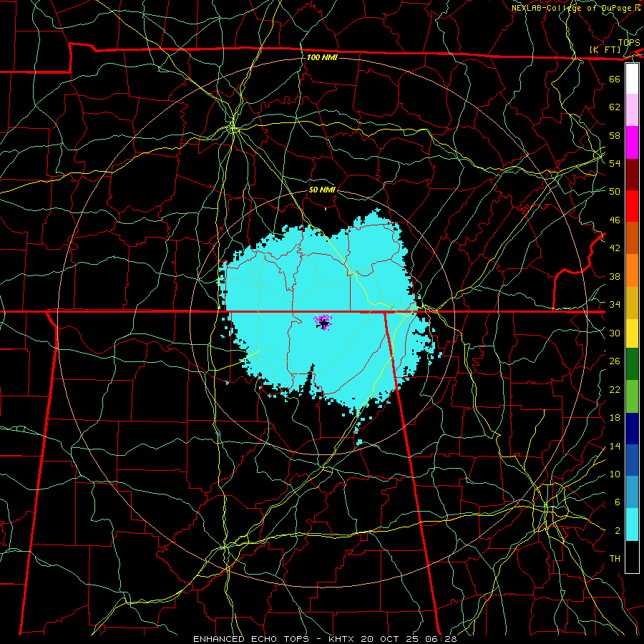Click the '100 NMI' range ring label
This screenshot has height=644, width=644.
pyautogui.click(x=322, y=57)
